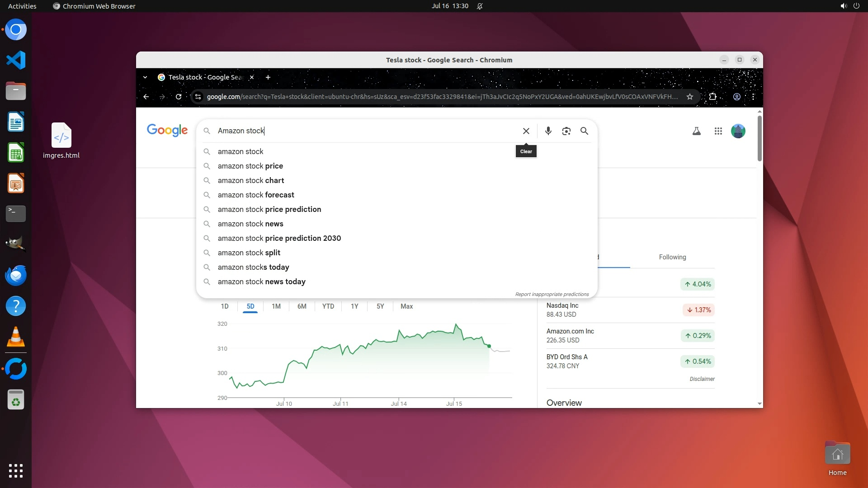This screenshot has height=488, width=868.
Task: Open the Google apps grid
Action: click(718, 131)
